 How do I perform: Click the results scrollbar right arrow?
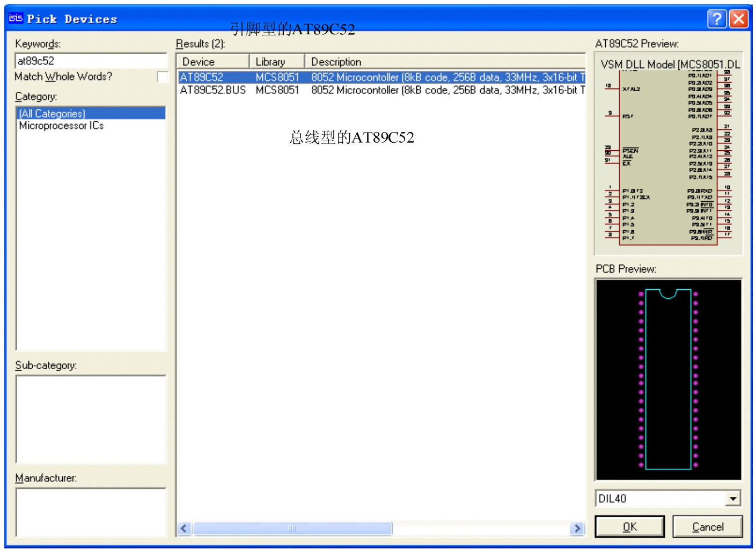tap(577, 529)
